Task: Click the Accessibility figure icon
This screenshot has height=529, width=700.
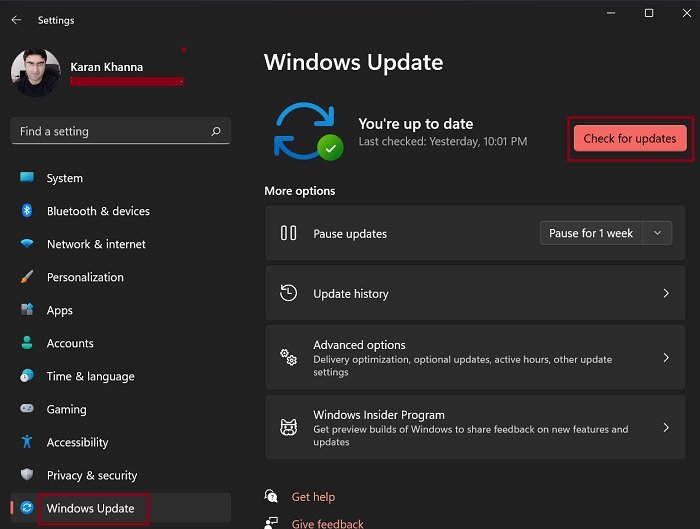Action: [x=27, y=442]
